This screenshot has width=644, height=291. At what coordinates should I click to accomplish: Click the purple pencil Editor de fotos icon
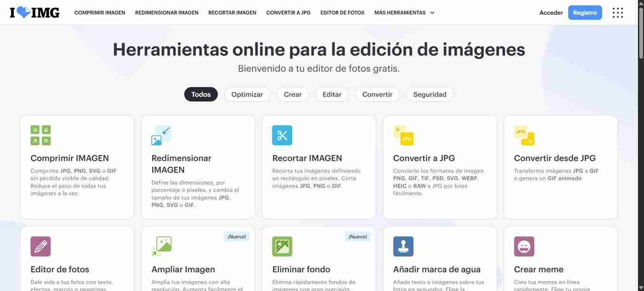pos(40,246)
